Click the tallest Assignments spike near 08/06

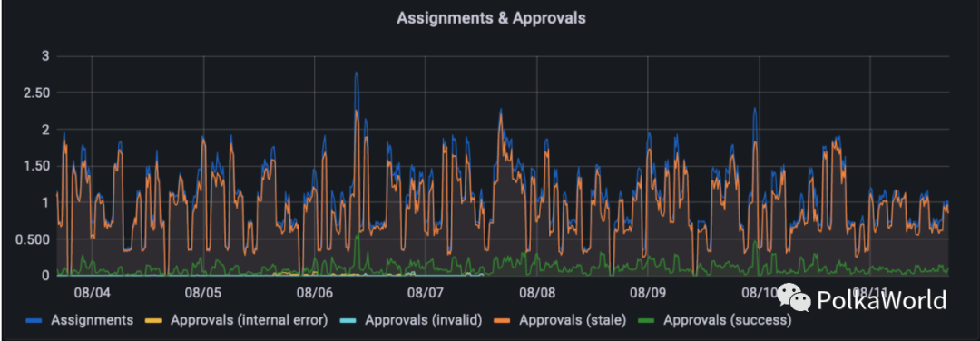coord(357,73)
